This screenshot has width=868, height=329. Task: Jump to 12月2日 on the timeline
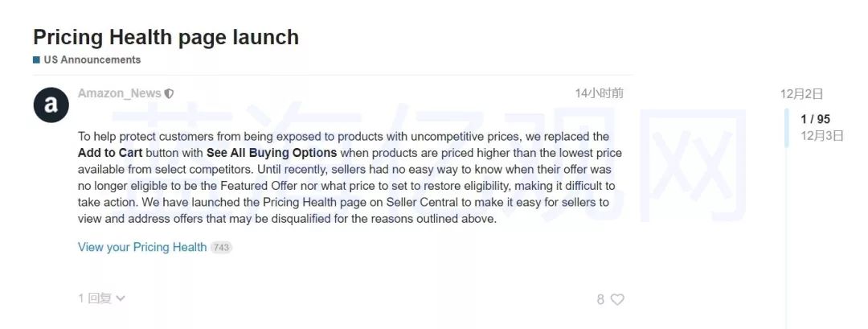coord(801,94)
